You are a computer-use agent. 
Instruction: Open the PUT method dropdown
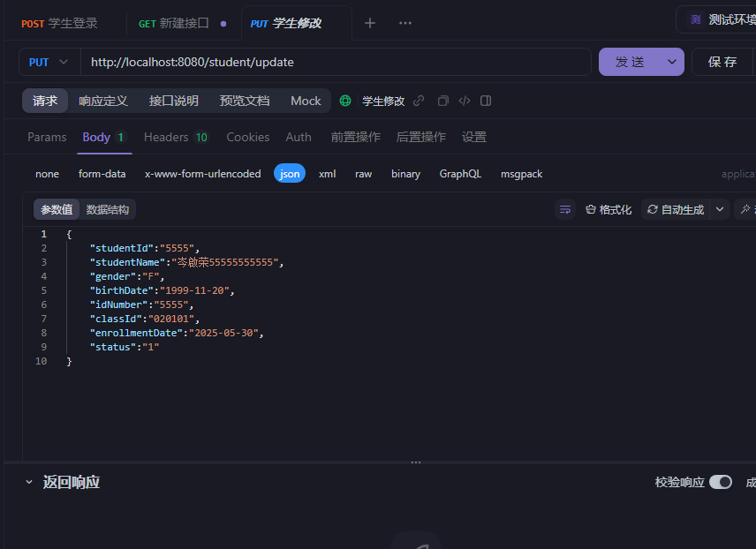49,62
